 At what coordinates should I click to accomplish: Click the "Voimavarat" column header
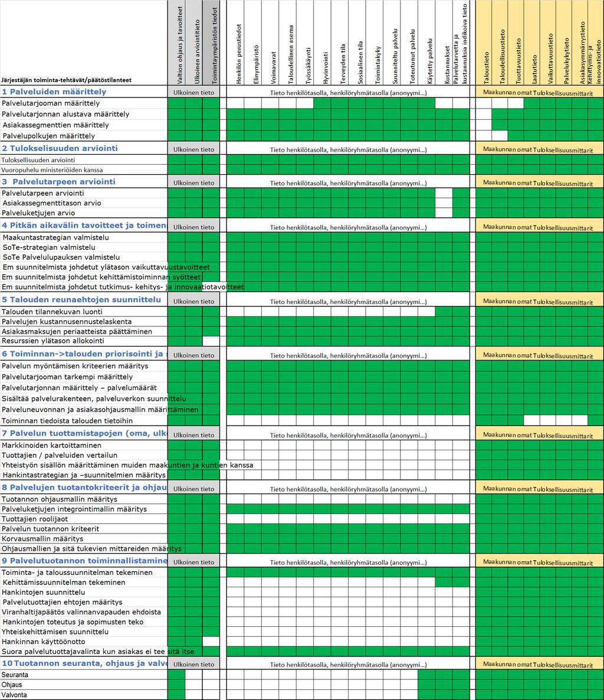274,68
